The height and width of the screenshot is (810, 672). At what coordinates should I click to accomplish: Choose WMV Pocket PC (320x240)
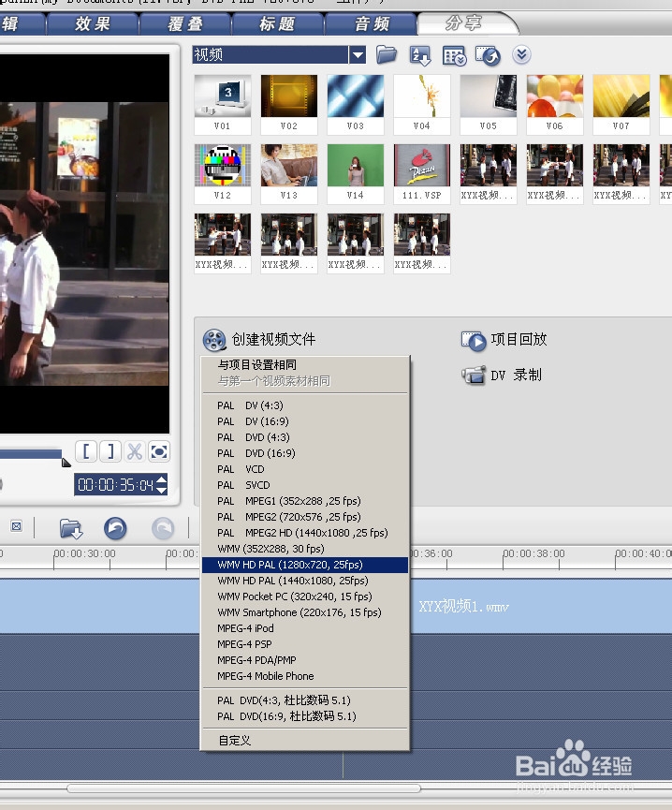pyautogui.click(x=305, y=596)
